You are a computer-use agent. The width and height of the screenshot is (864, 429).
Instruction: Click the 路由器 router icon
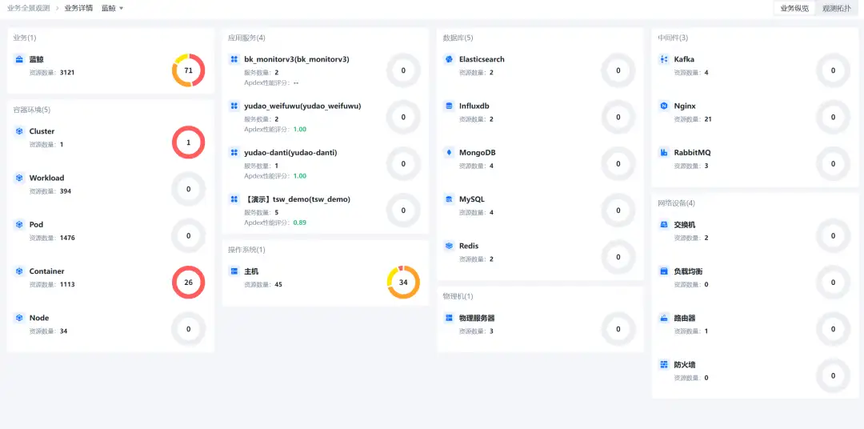pos(664,318)
